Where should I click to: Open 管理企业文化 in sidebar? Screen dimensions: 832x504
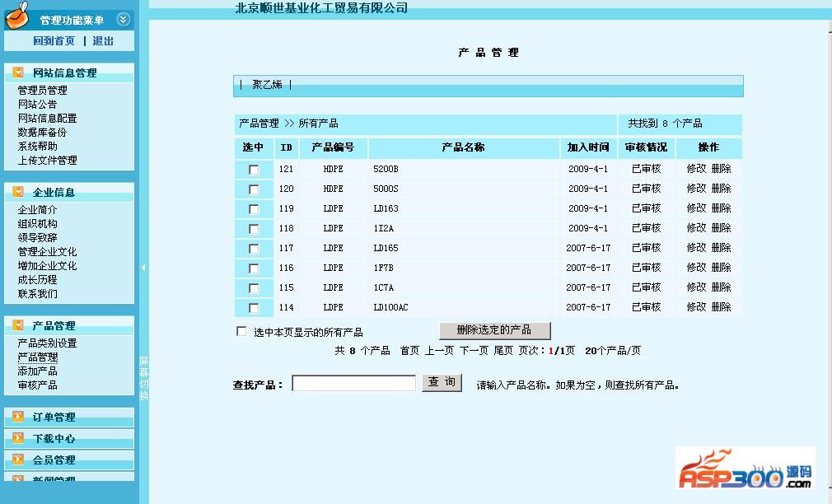(47, 251)
